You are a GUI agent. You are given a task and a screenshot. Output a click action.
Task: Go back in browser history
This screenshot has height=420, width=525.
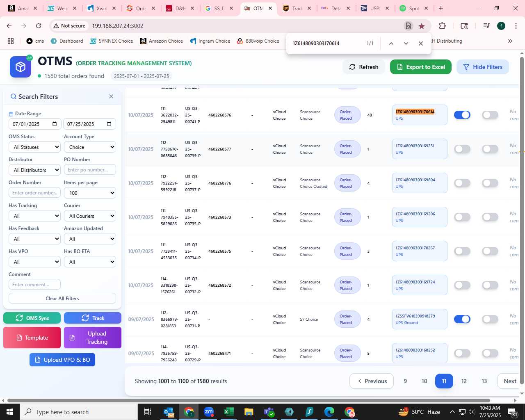pos(9,26)
